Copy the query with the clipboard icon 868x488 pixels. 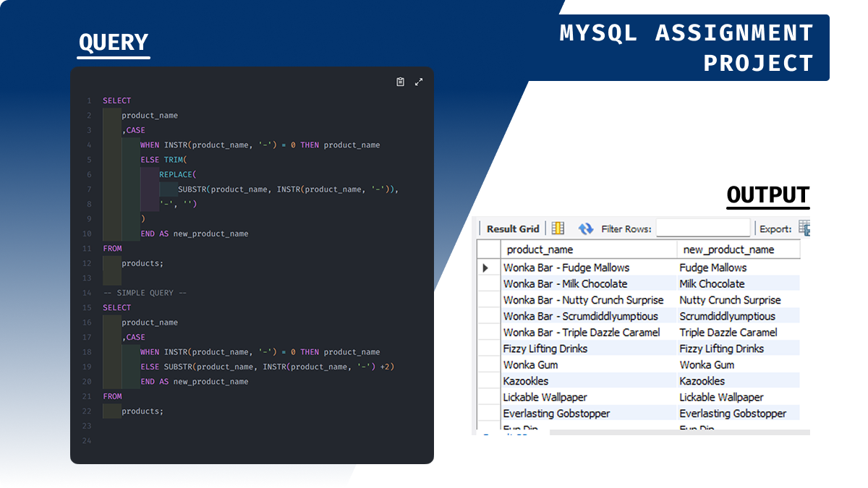pos(400,82)
